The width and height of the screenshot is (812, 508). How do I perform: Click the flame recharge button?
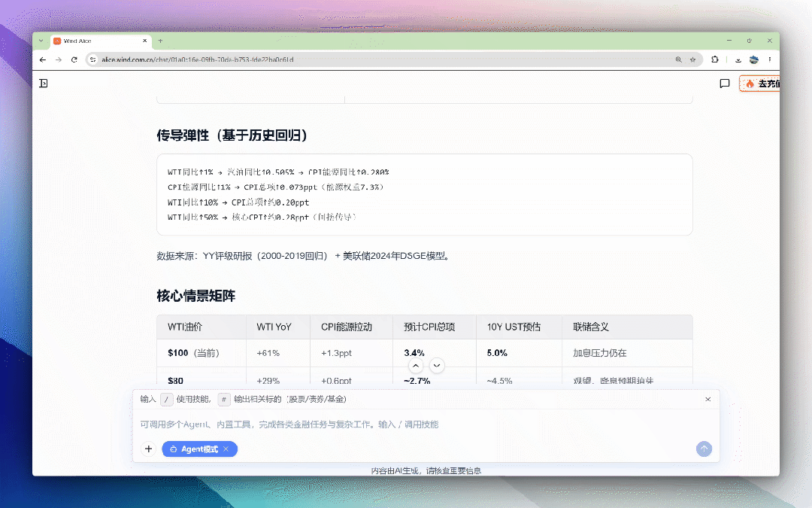(x=759, y=84)
